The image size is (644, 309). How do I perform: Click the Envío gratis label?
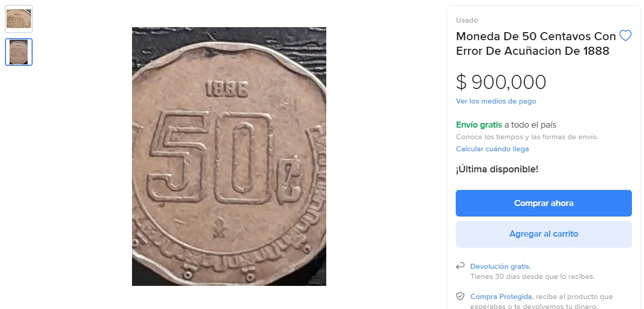[478, 124]
